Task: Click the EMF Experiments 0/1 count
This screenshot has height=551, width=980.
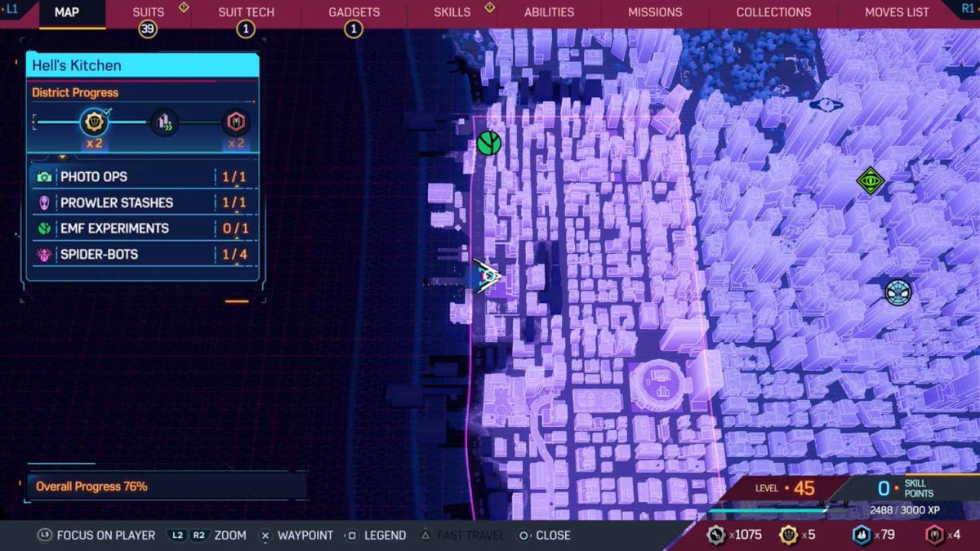Action: coord(234,229)
